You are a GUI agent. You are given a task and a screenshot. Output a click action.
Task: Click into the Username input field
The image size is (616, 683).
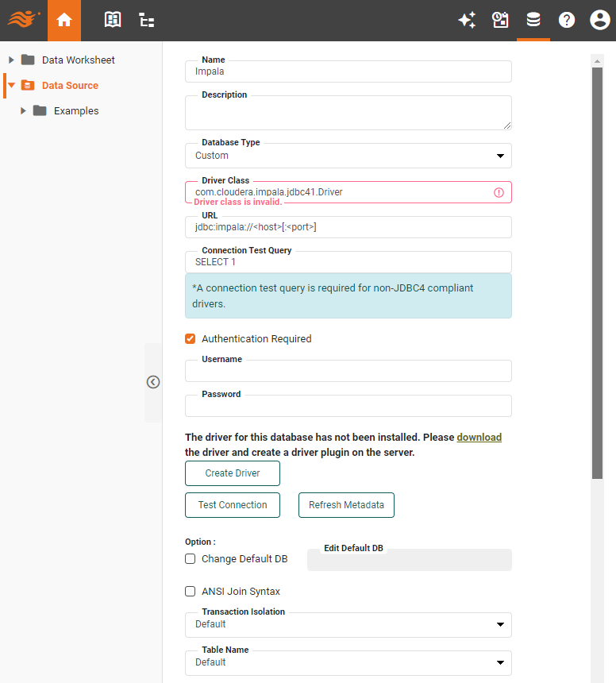348,371
